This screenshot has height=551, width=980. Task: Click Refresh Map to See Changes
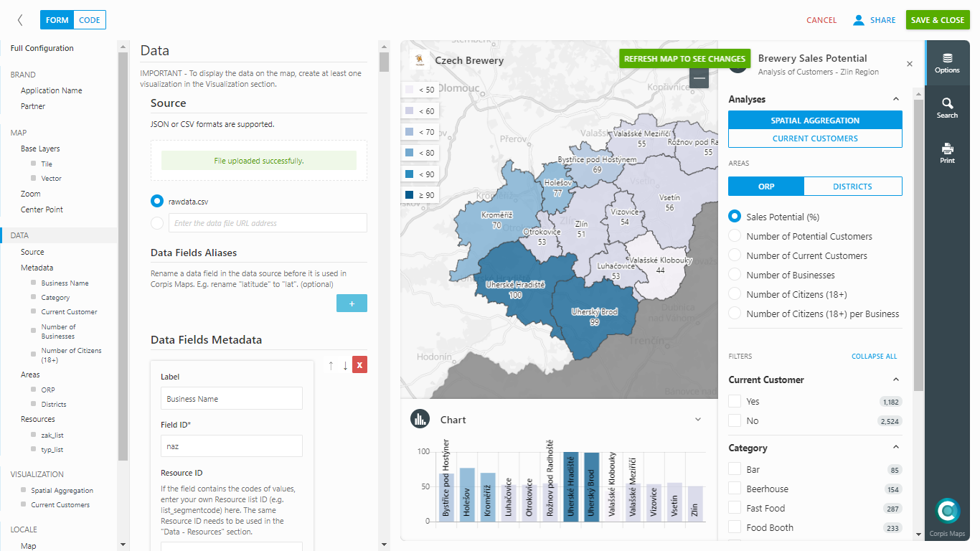[684, 59]
